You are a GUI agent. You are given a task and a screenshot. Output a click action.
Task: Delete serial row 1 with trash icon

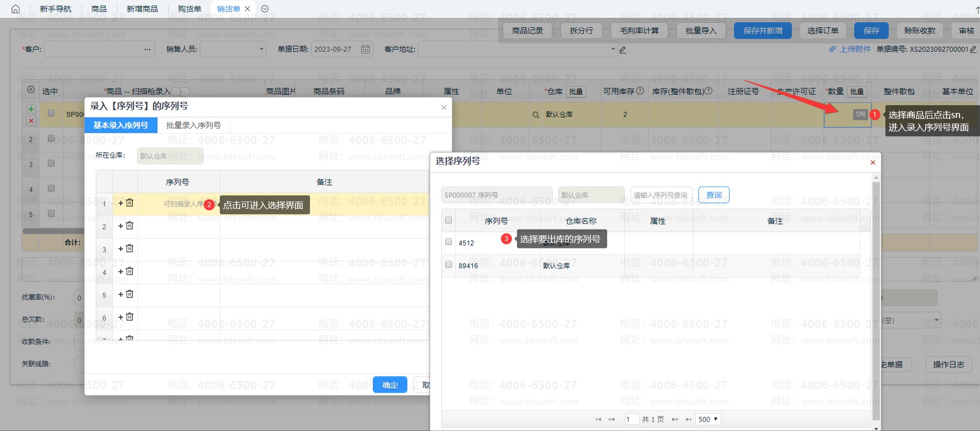click(130, 203)
